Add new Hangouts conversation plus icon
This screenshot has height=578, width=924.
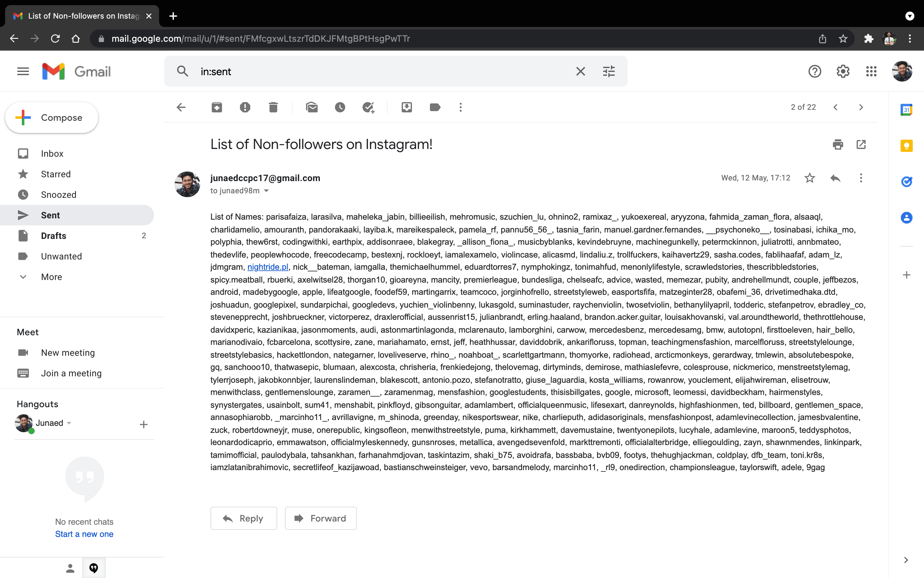tap(143, 424)
